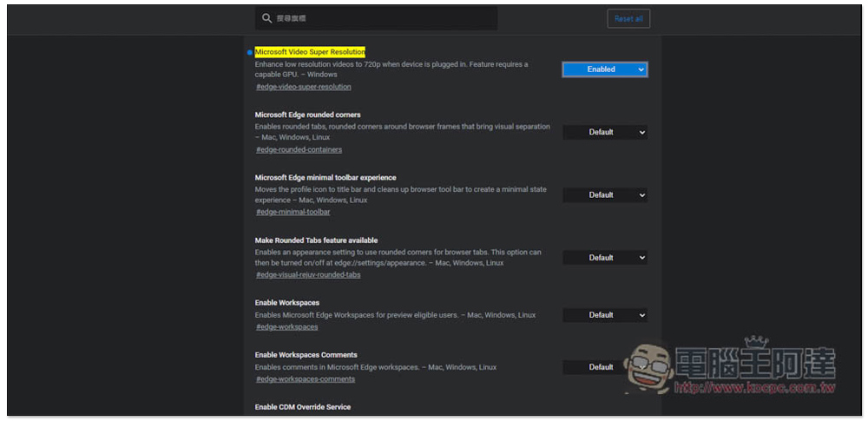Follow the #edge-workspaces-comments link
868x421 pixels.
point(306,378)
